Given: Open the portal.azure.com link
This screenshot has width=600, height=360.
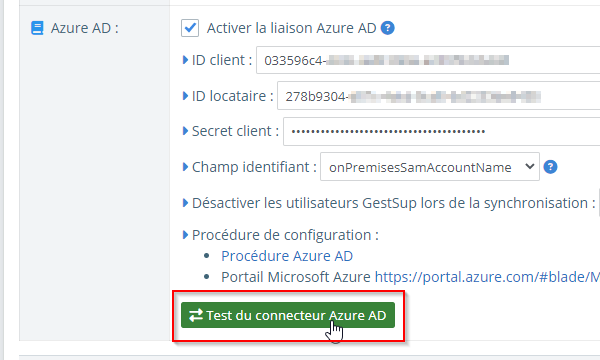Looking at the screenshot, I should pos(487,277).
